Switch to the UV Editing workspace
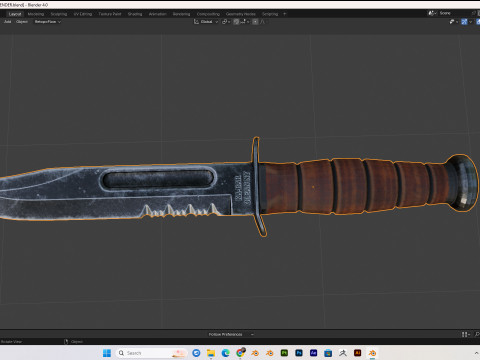This screenshot has width=480, height=360. [x=83, y=14]
